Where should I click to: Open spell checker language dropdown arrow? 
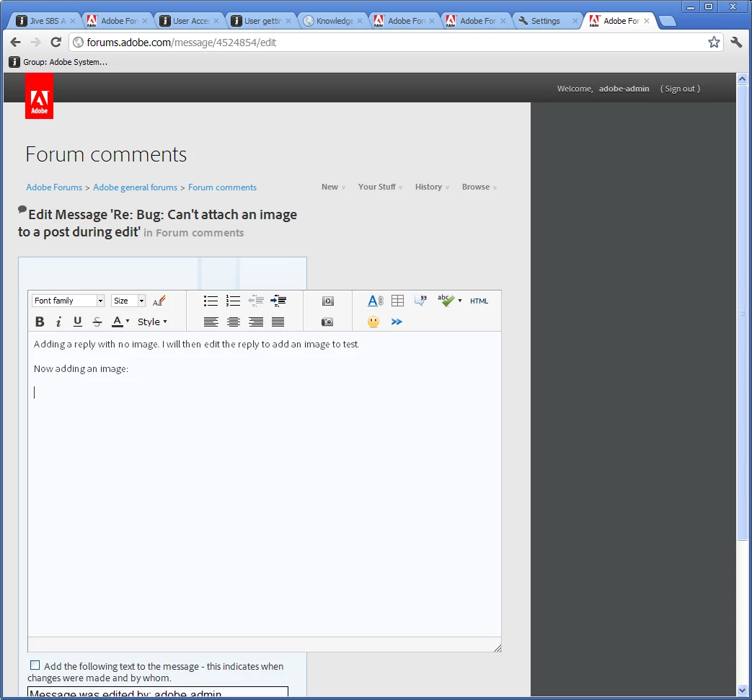tap(460, 301)
